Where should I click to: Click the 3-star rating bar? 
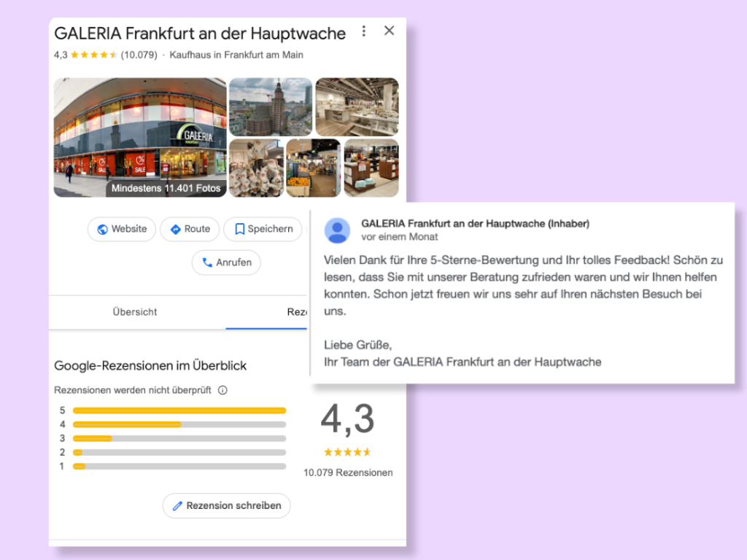click(x=179, y=438)
